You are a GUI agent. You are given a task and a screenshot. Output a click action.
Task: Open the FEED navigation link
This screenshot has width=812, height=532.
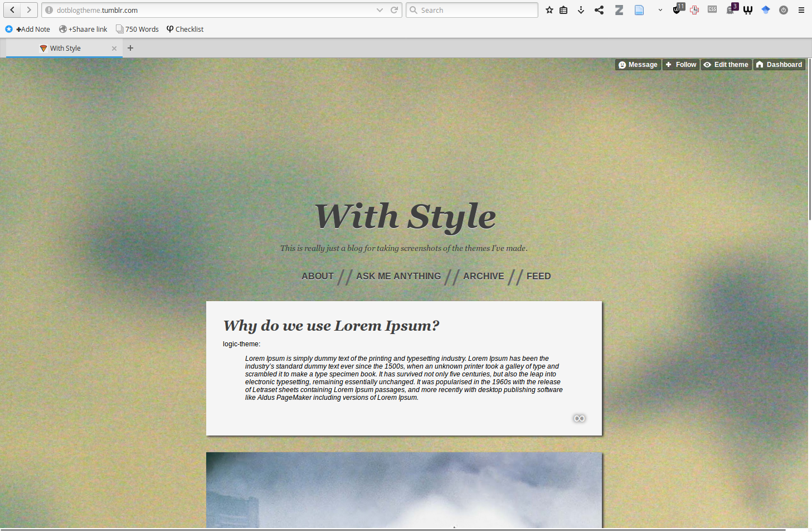click(538, 276)
